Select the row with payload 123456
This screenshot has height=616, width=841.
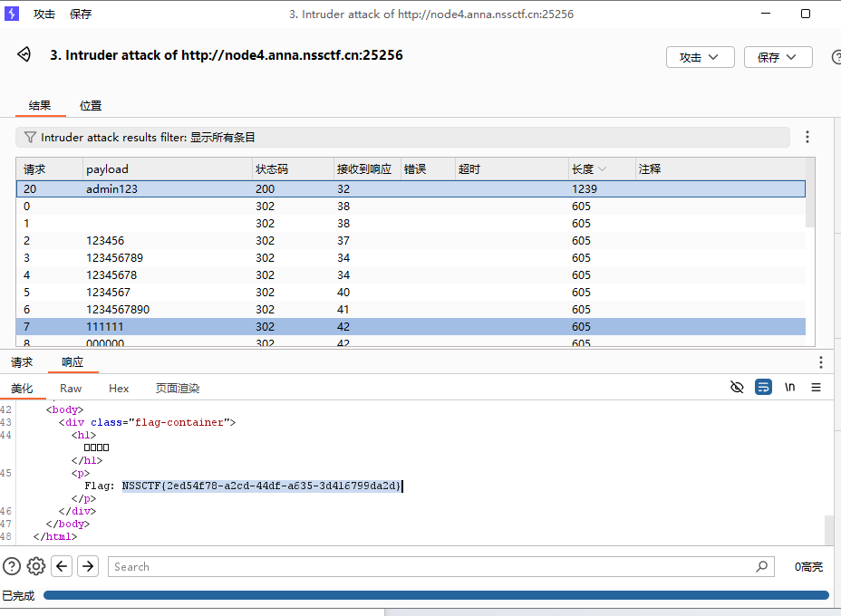coord(411,241)
